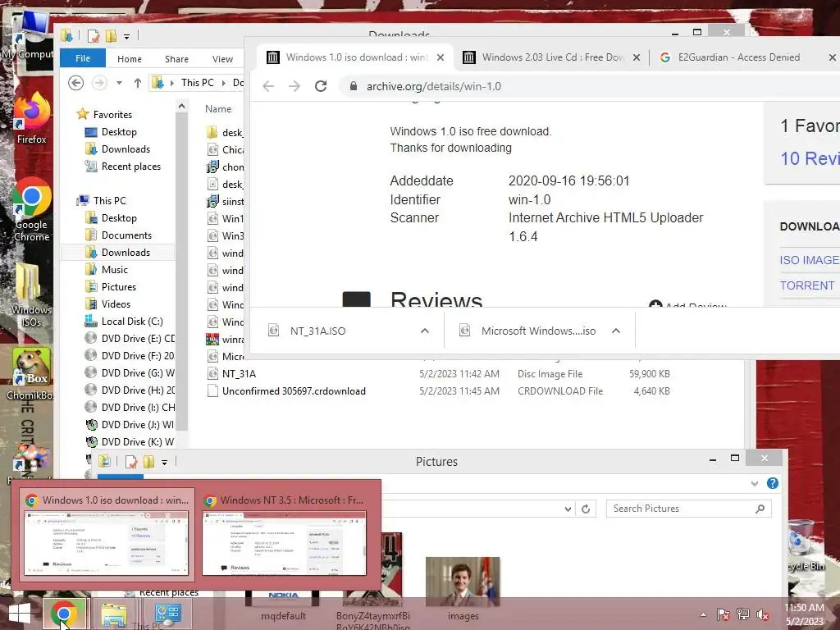The width and height of the screenshot is (840, 630).
Task: Open the Firefox desktop shortcut
Action: point(32,117)
